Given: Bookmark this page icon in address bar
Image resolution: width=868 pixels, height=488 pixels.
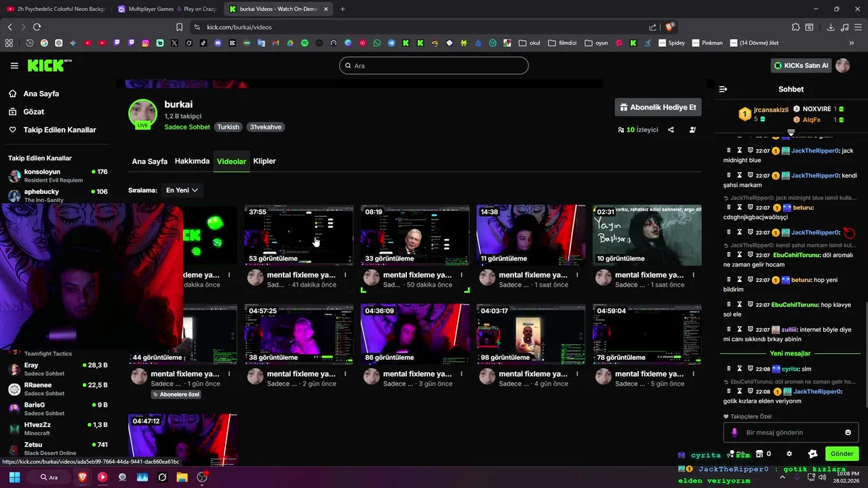Looking at the screenshot, I should point(179,27).
